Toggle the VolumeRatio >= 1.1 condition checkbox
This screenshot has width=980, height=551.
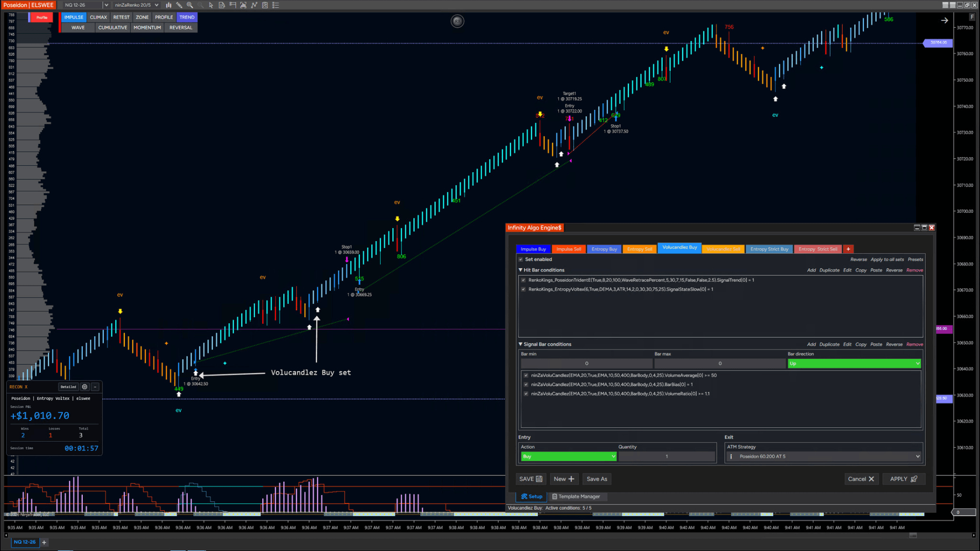pos(526,394)
